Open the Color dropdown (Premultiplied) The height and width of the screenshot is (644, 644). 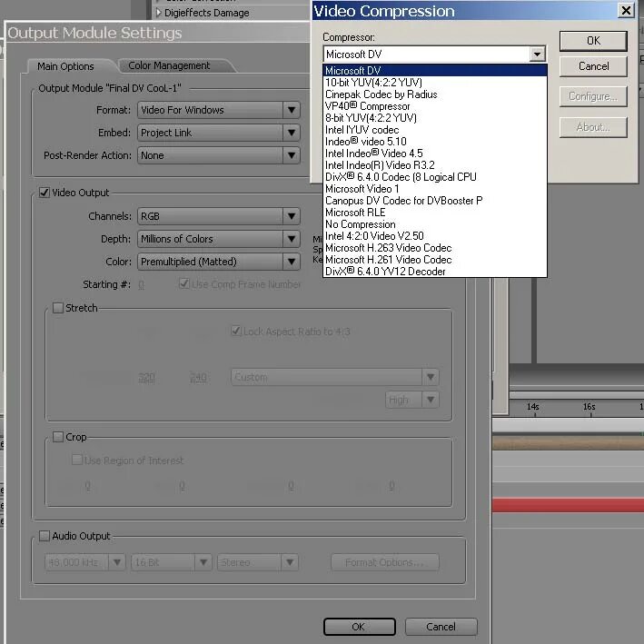(x=219, y=262)
